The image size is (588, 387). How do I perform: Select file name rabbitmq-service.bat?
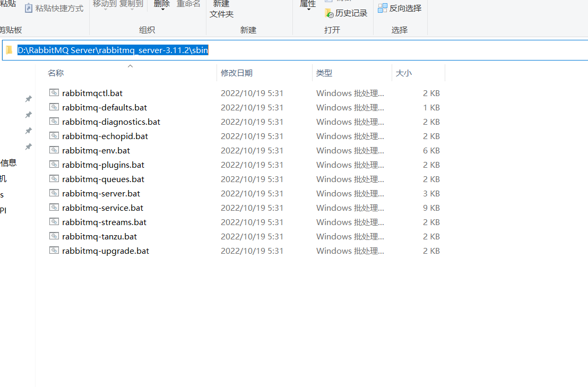coord(103,208)
